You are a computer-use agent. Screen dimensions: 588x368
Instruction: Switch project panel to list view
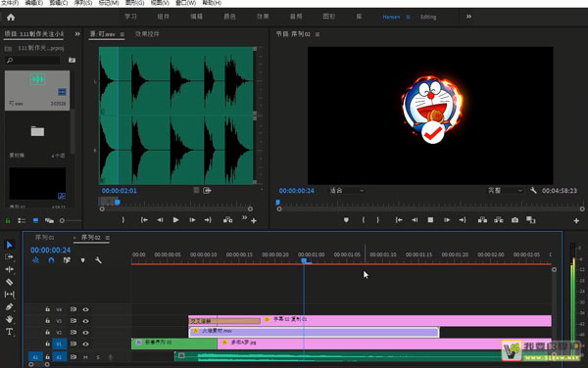pos(22,221)
